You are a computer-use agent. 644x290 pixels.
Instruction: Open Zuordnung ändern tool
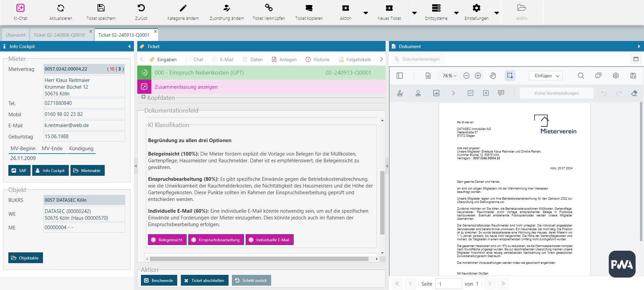point(227,12)
